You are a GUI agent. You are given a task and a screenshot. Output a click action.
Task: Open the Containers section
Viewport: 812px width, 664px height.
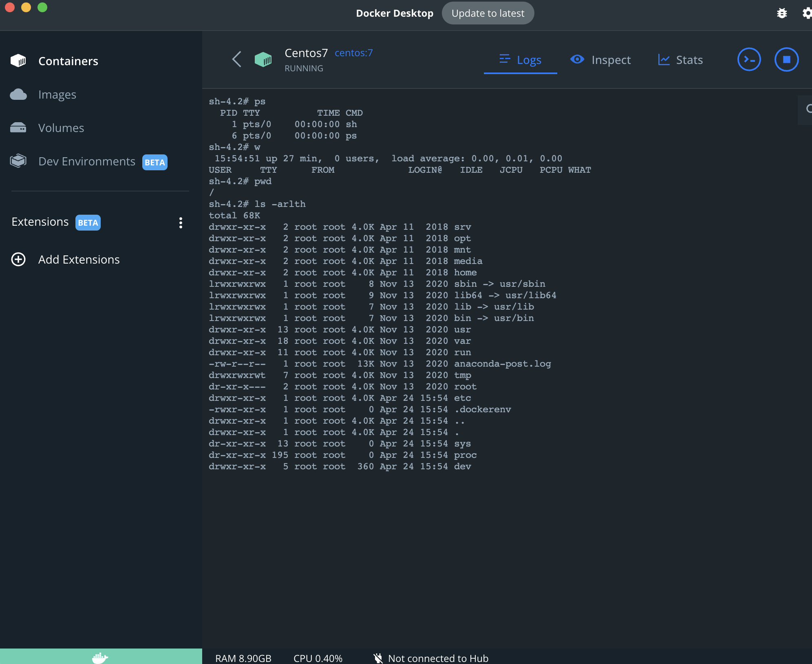[x=68, y=61]
